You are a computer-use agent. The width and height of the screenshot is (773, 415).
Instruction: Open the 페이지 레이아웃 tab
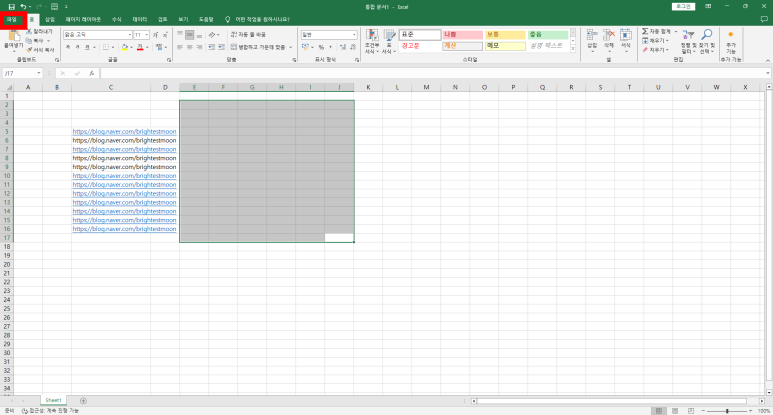pyautogui.click(x=83, y=19)
